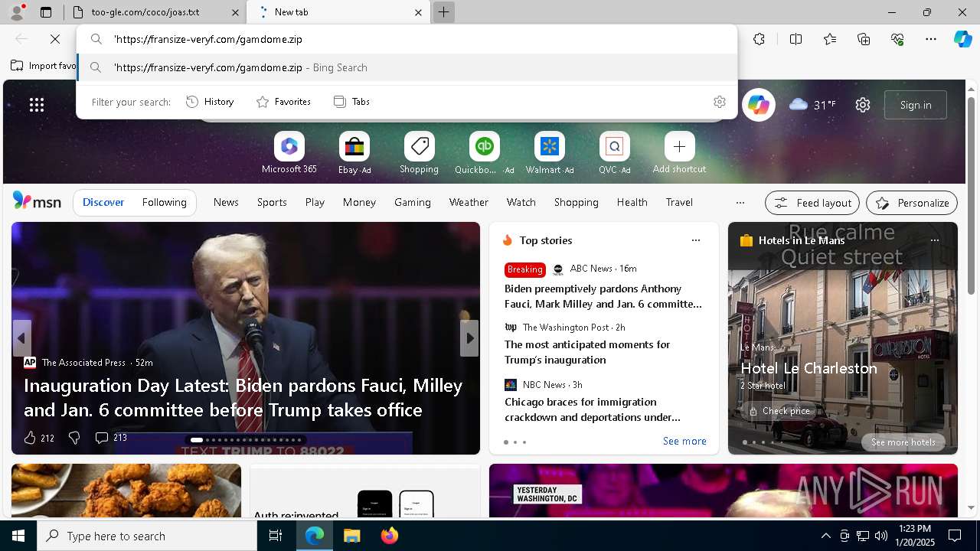980x551 pixels.
Task: Open the News category
Action: coord(226,202)
